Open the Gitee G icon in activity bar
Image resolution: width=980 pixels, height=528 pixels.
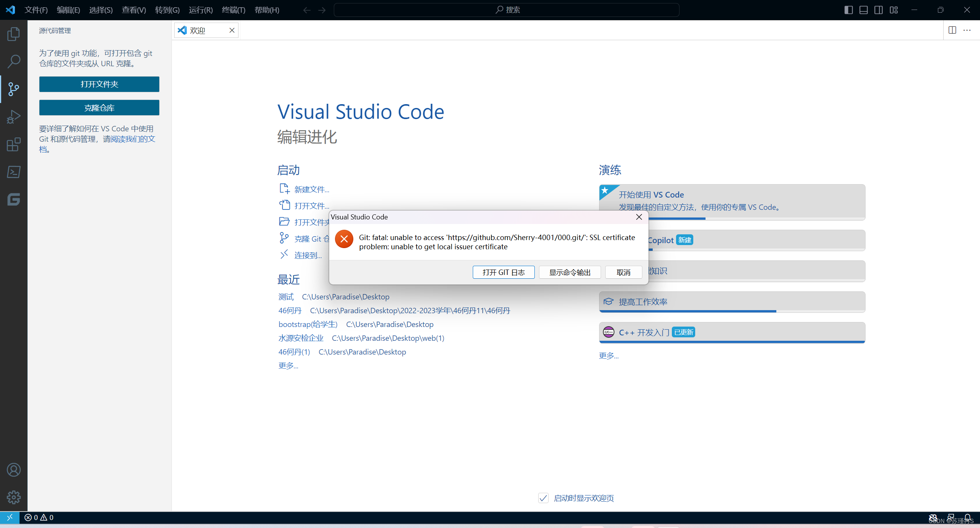point(14,199)
